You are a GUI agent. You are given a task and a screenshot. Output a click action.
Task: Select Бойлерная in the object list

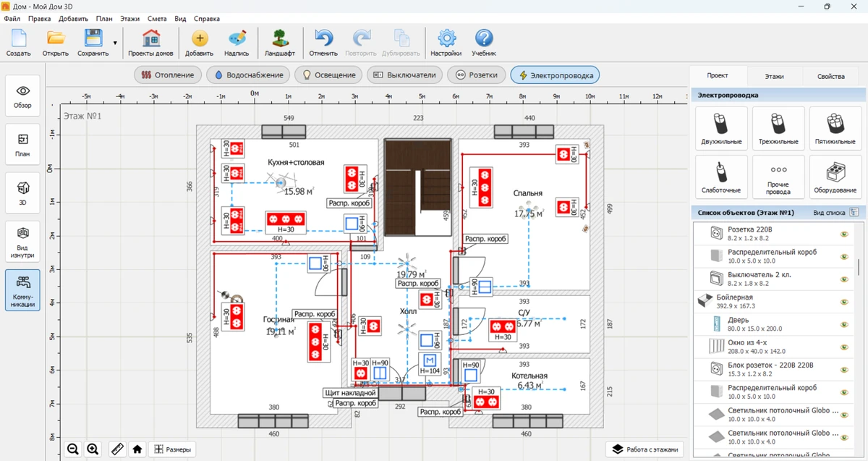pyautogui.click(x=772, y=301)
